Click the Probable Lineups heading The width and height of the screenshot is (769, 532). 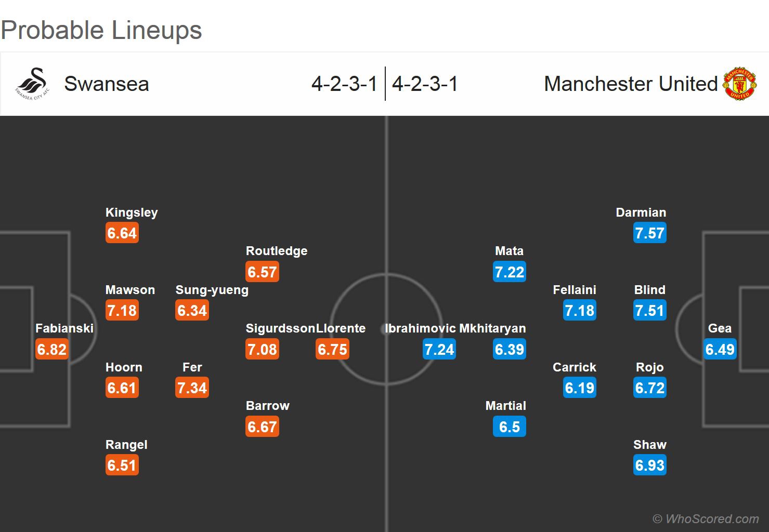point(101,30)
